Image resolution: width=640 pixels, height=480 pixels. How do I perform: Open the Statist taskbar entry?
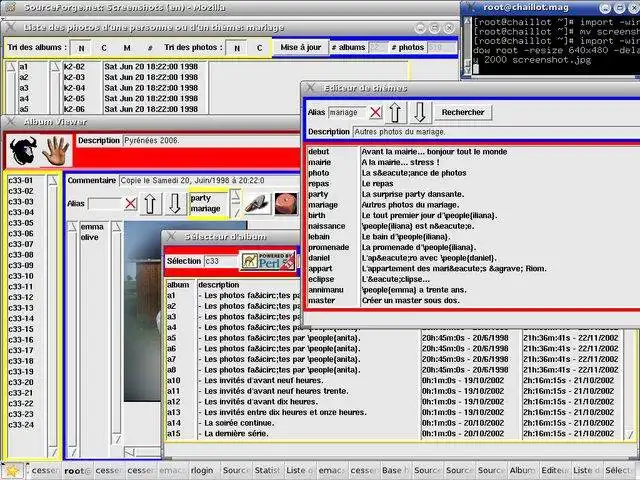(268, 471)
